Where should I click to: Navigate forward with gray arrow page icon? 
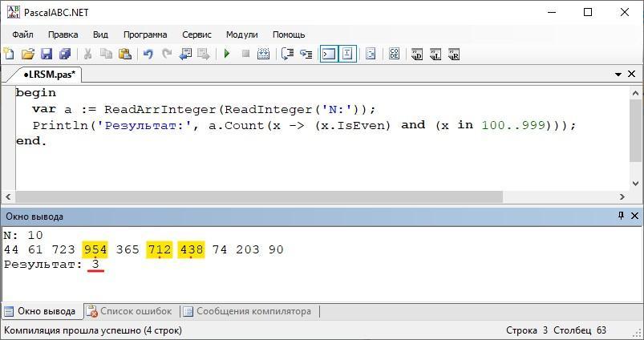[x=203, y=54]
